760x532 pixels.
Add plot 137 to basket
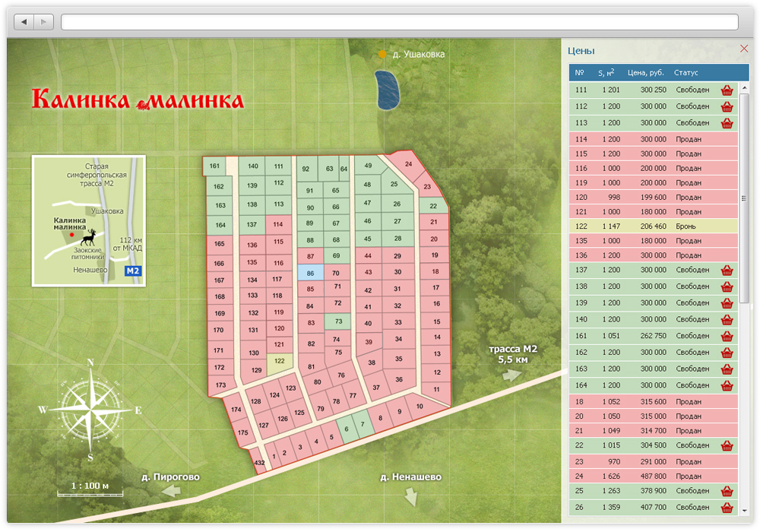tap(727, 271)
